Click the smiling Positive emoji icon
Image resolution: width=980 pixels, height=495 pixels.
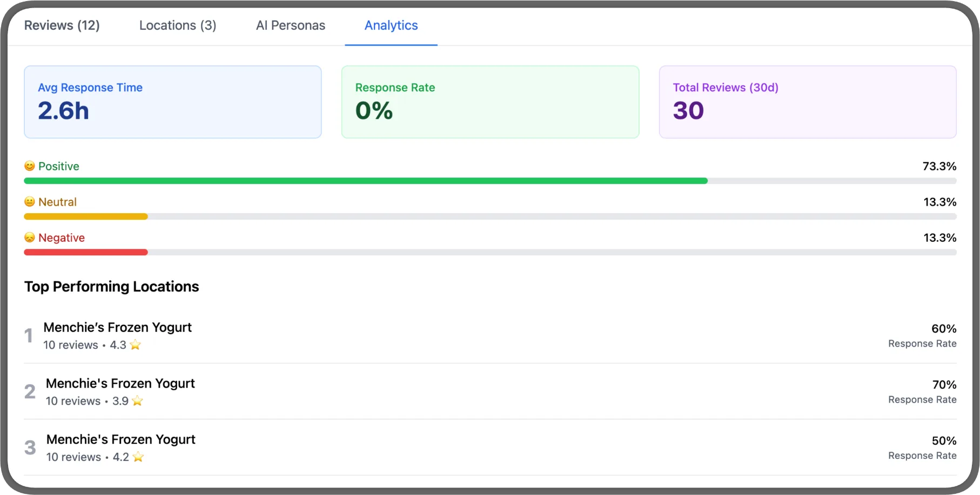pos(30,166)
